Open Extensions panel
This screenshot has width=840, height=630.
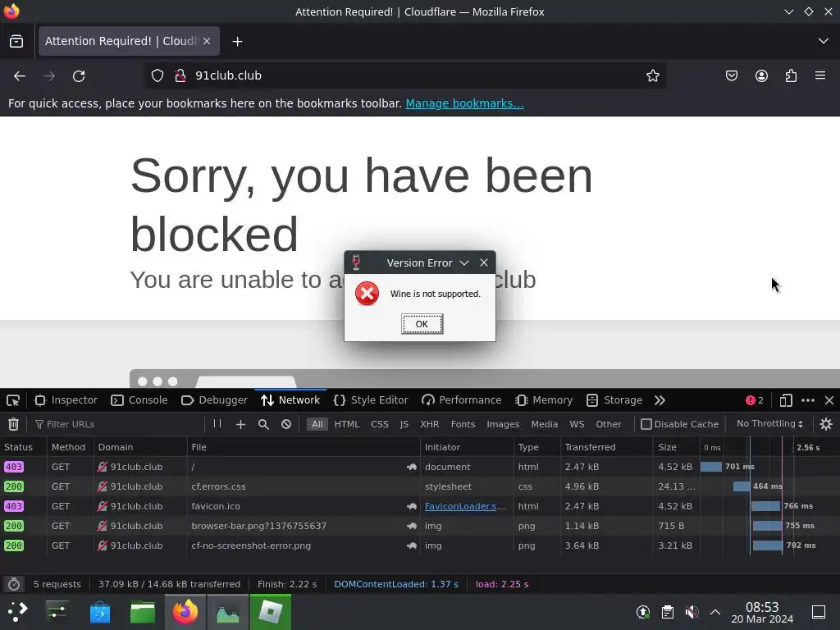click(x=791, y=75)
